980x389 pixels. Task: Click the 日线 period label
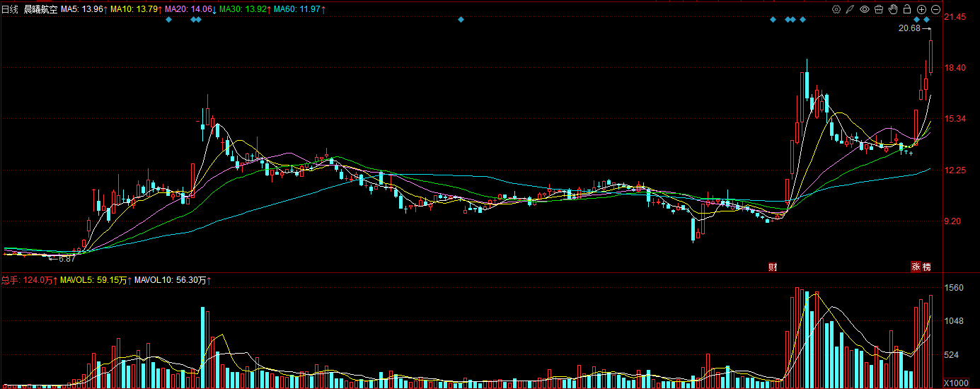tap(11, 9)
